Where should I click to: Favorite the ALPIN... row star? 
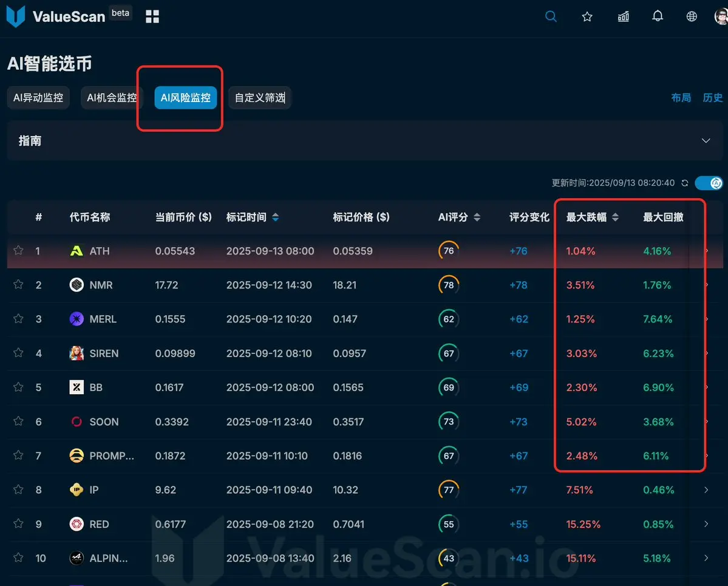coord(18,557)
